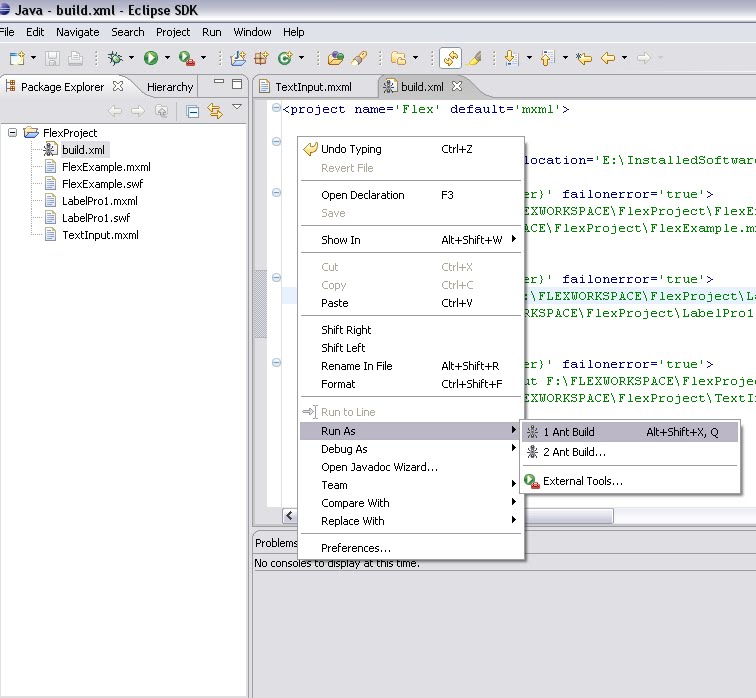Open the Window menu
756x698 pixels.
[x=252, y=32]
